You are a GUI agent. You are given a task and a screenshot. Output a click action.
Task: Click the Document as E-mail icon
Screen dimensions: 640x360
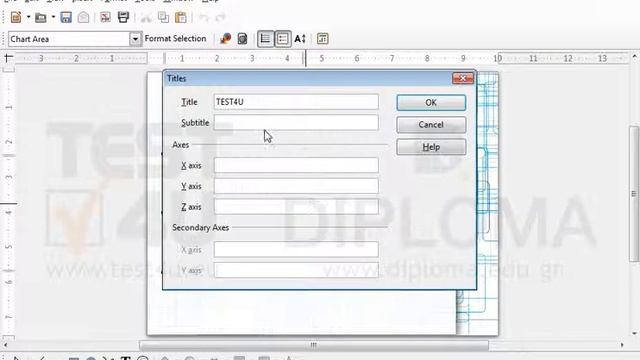click(x=83, y=17)
